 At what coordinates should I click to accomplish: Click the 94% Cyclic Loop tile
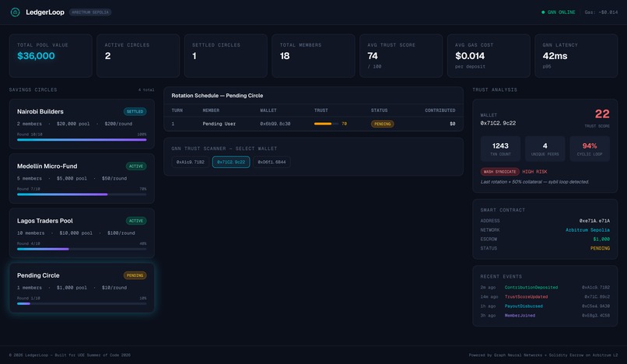[x=590, y=149]
